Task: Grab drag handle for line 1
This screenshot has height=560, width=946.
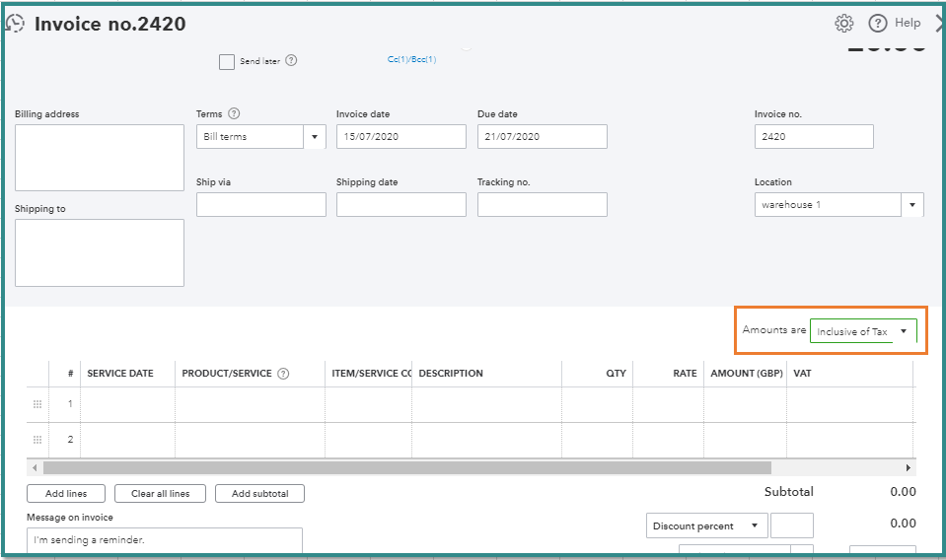Action: [x=38, y=404]
